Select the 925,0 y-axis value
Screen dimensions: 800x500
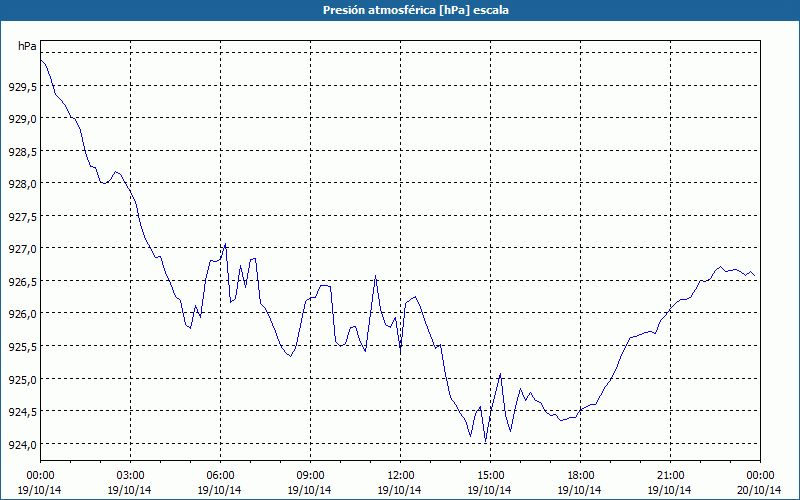click(x=22, y=380)
